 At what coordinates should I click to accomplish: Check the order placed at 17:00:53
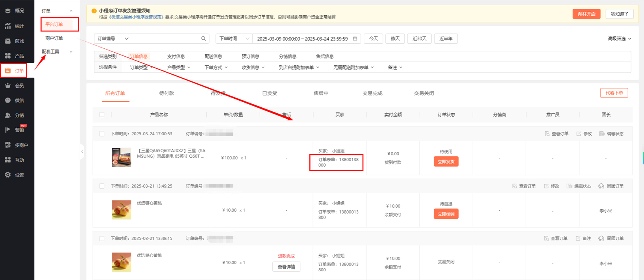pyautogui.click(x=102, y=134)
